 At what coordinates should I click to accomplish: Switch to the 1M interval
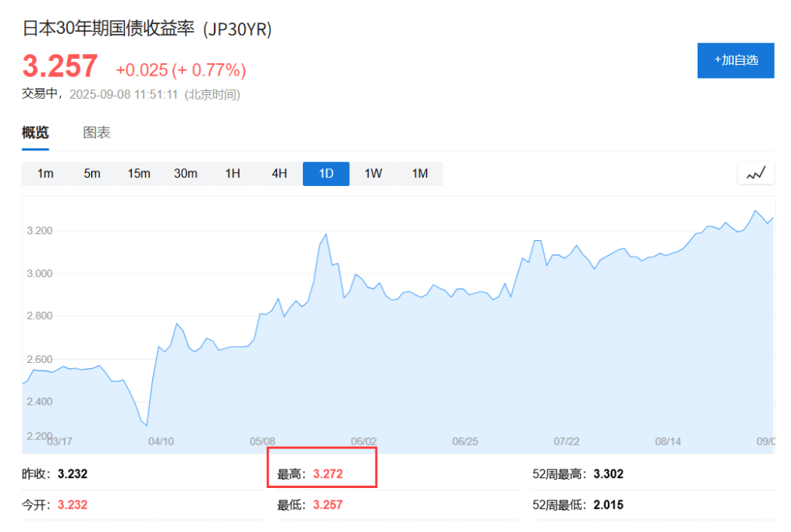(x=419, y=174)
